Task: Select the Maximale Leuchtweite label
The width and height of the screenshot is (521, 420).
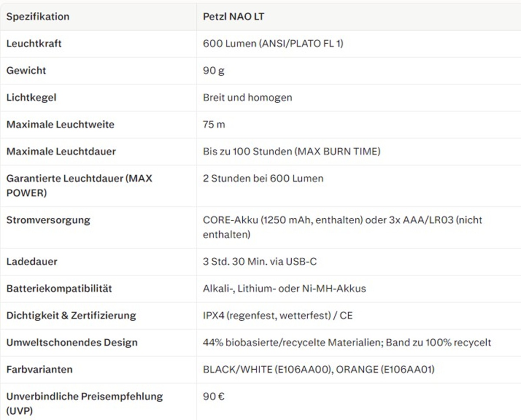Action: click(60, 125)
